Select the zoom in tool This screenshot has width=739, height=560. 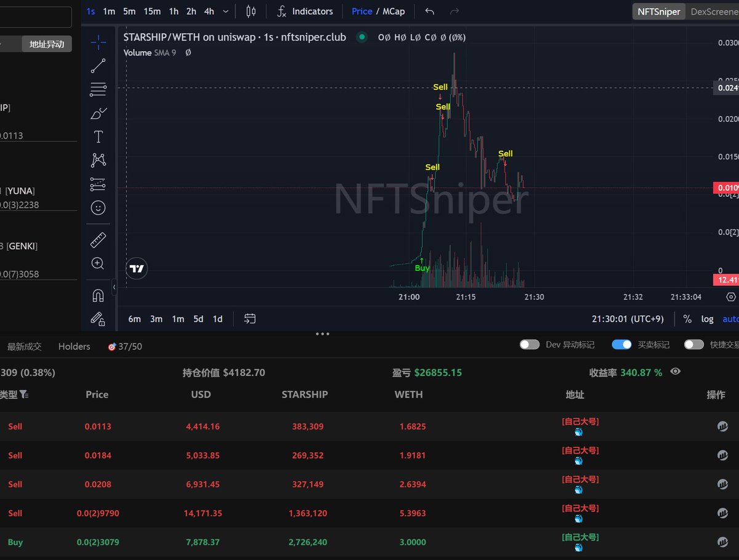click(x=98, y=263)
